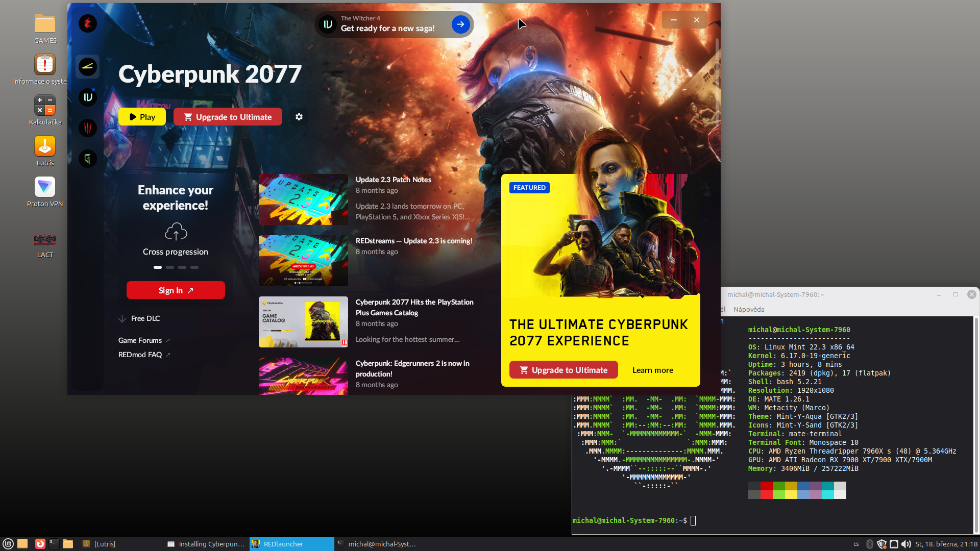
Task: Switch to Installing Cyberpunk taskbar window
Action: click(x=207, y=544)
